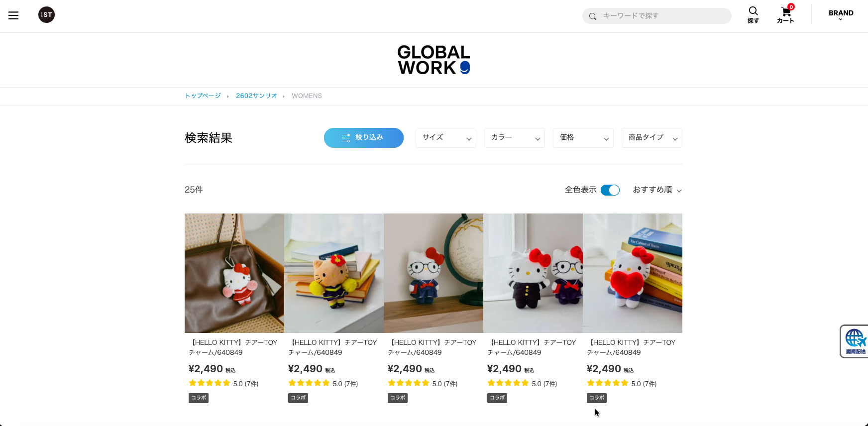
Task: Open the BRAND menu
Action: pos(841,15)
